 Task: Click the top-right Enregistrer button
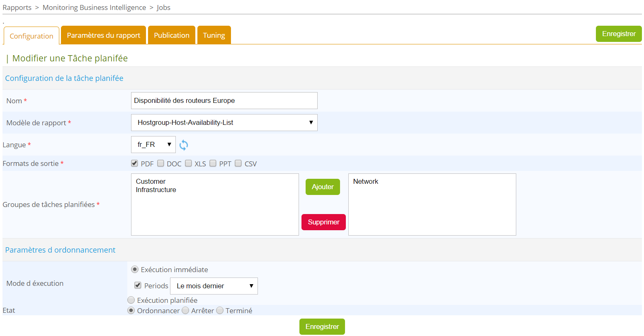coord(618,34)
